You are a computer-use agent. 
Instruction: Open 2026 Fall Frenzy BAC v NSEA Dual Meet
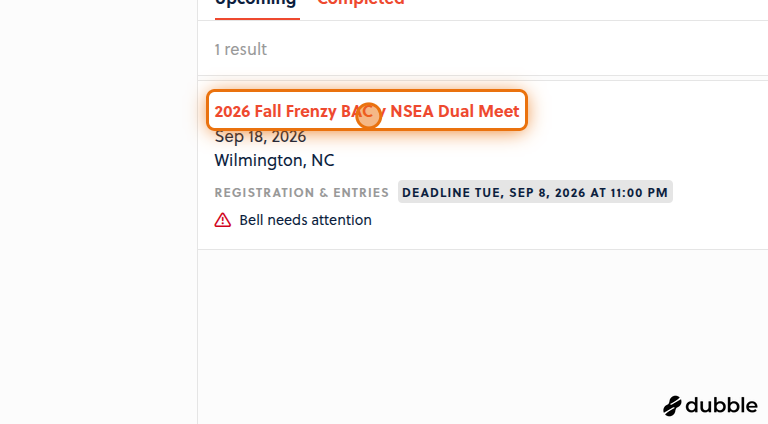pyautogui.click(x=366, y=111)
